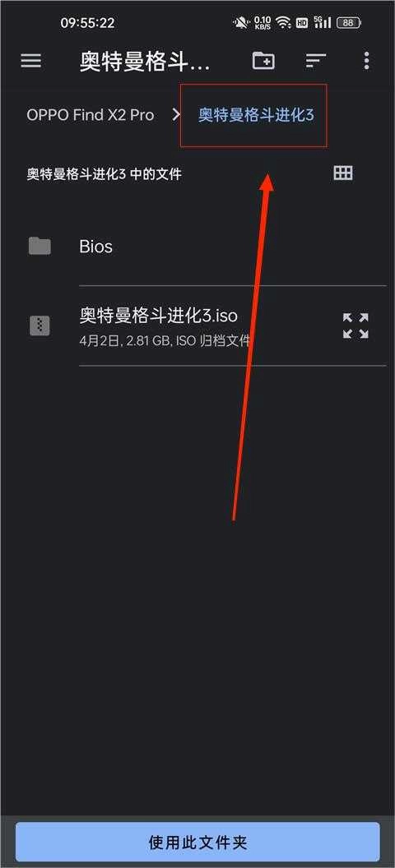Click the ISO archive file icon
The image size is (395, 868).
39,325
